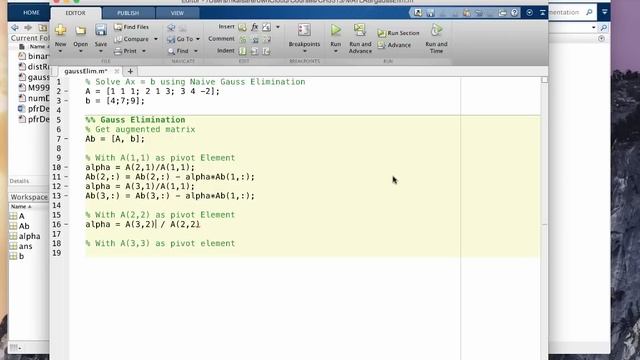Expand the Insert options dropdown arrow
The height and width of the screenshot is (360, 640).
click(x=278, y=27)
